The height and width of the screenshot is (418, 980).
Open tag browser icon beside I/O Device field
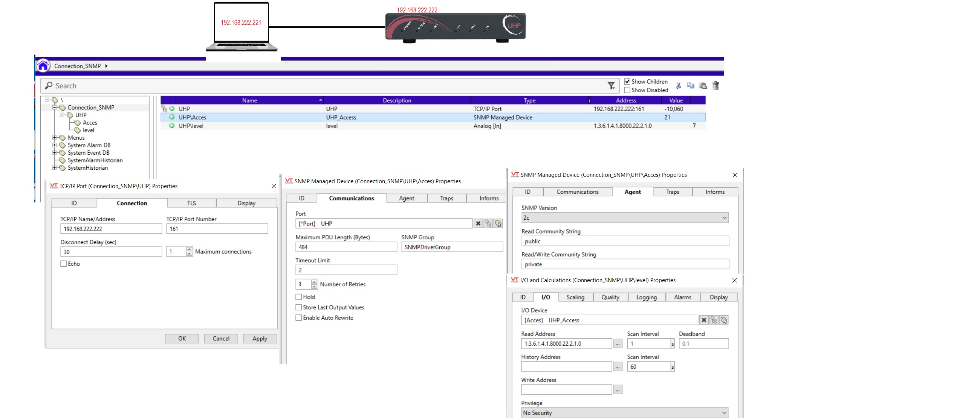(713, 320)
